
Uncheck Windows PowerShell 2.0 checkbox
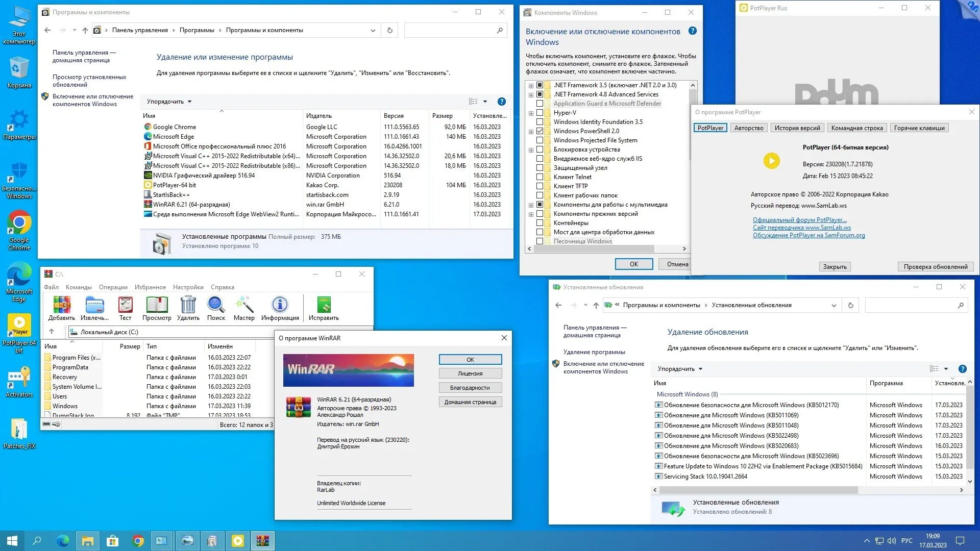pos(540,131)
